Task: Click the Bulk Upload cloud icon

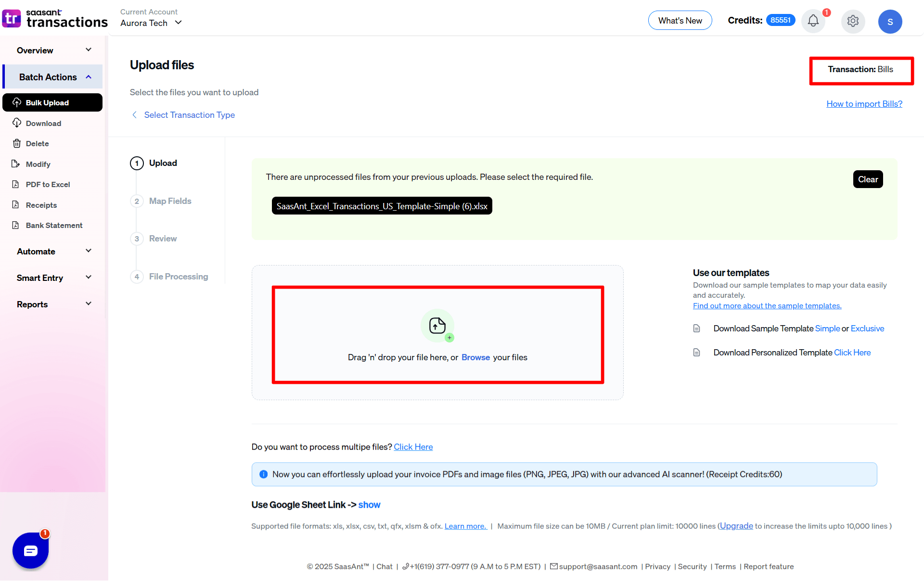Action: click(17, 102)
